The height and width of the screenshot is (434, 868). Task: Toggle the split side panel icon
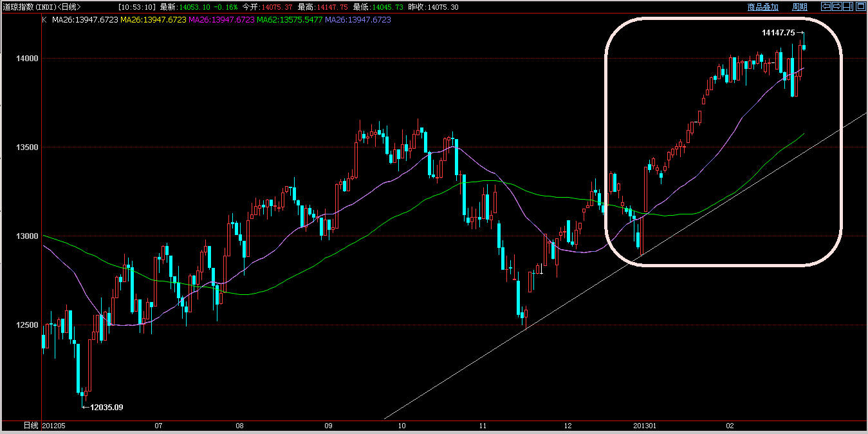pyautogui.click(x=848, y=6)
